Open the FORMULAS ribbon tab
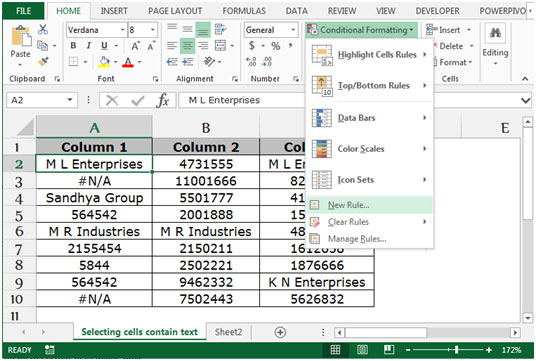The width and height of the screenshot is (536, 361). tap(244, 11)
